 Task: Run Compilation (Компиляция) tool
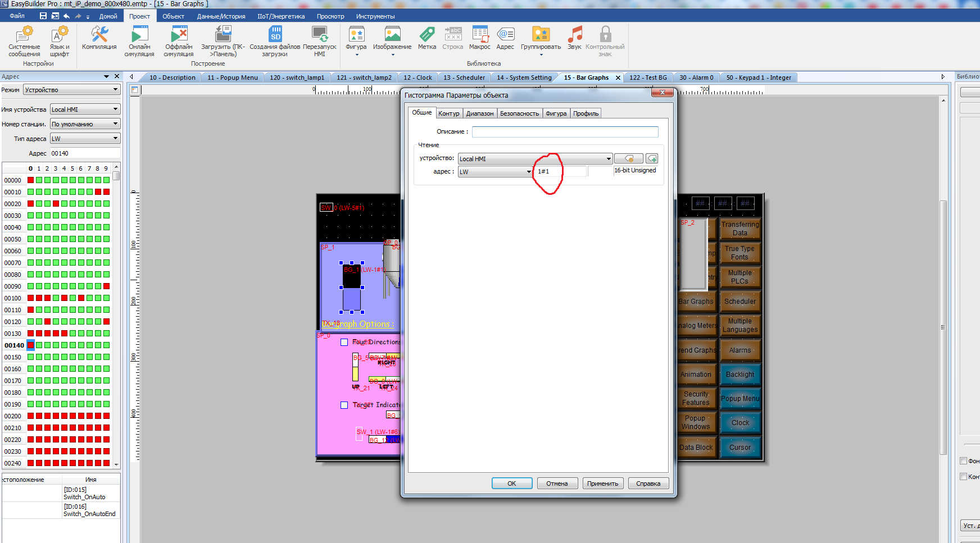(99, 38)
